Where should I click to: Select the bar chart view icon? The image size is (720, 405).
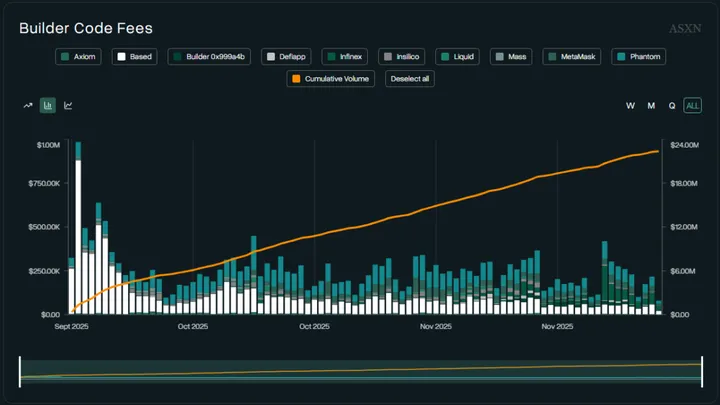click(48, 105)
